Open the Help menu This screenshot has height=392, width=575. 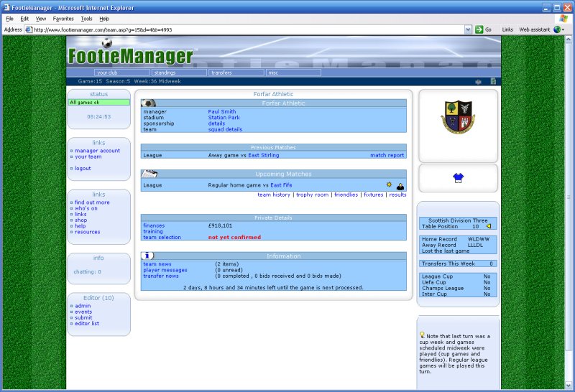(104, 19)
